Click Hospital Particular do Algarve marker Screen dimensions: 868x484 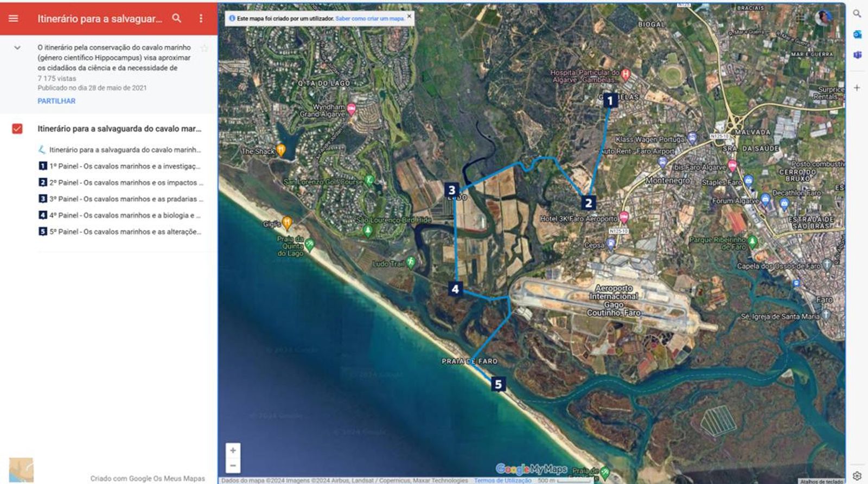[x=626, y=74]
